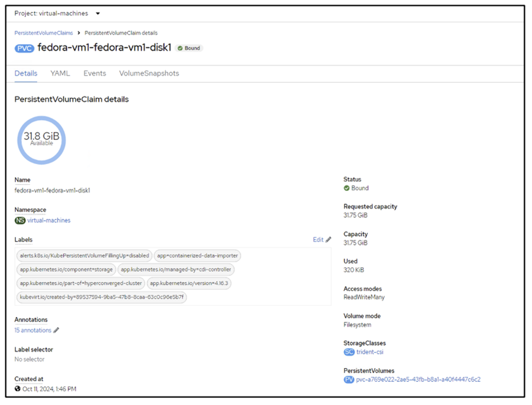
Task: Open the Events tab
Action: click(x=94, y=73)
